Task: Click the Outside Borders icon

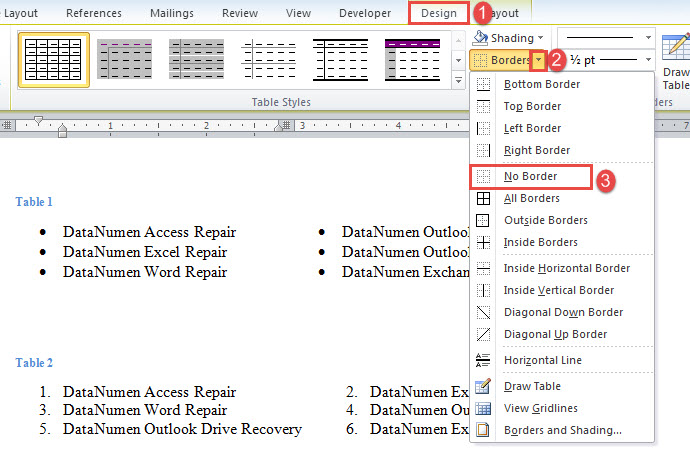Action: tap(483, 220)
